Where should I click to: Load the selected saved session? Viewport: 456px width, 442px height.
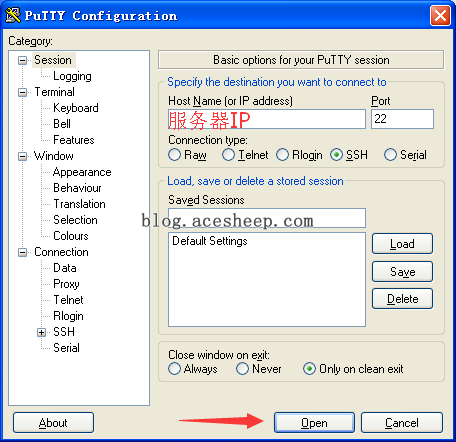coord(402,244)
